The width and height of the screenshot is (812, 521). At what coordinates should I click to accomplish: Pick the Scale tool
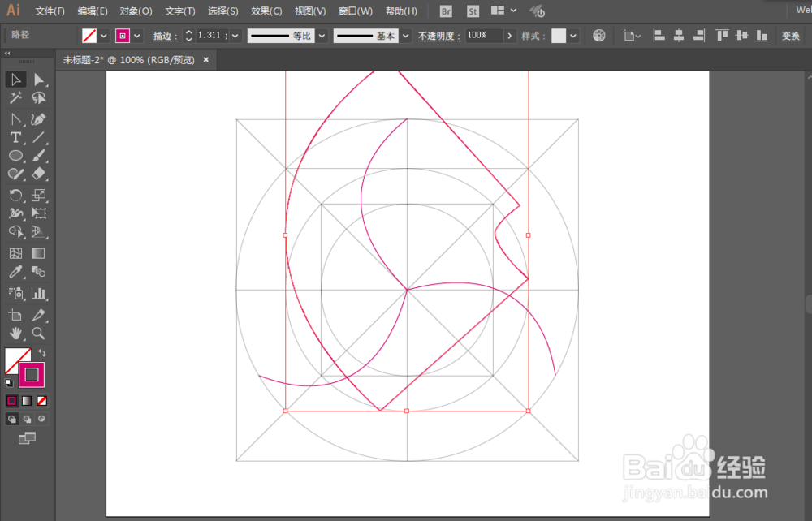point(39,195)
